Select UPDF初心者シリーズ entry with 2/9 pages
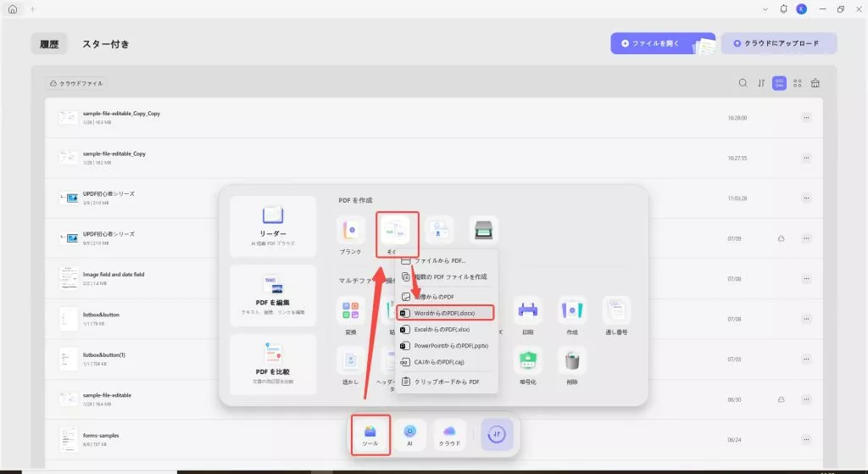 (x=108, y=194)
